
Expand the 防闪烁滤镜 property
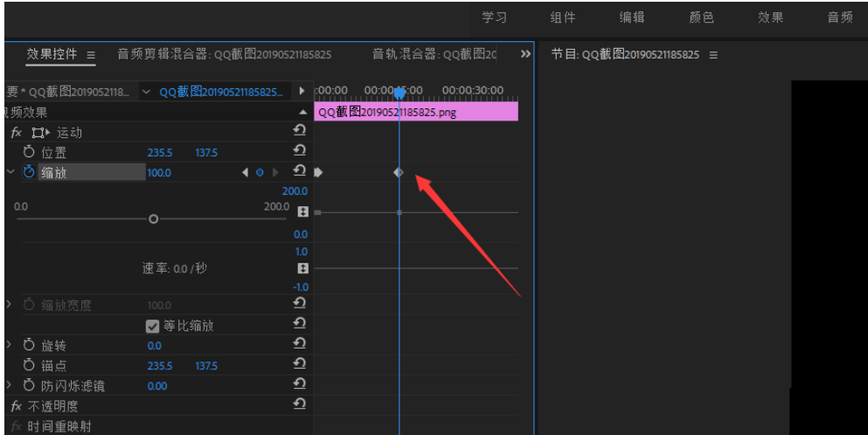[9, 384]
